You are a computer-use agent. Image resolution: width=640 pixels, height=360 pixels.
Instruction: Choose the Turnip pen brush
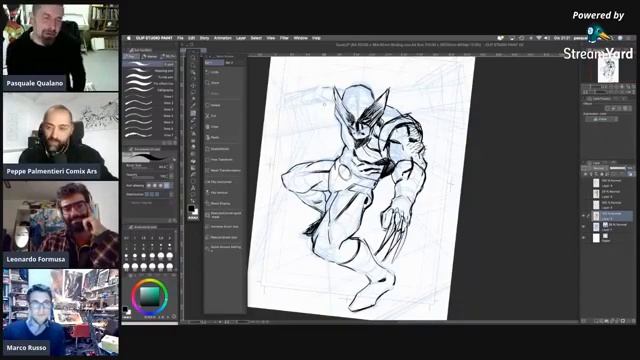149,77
